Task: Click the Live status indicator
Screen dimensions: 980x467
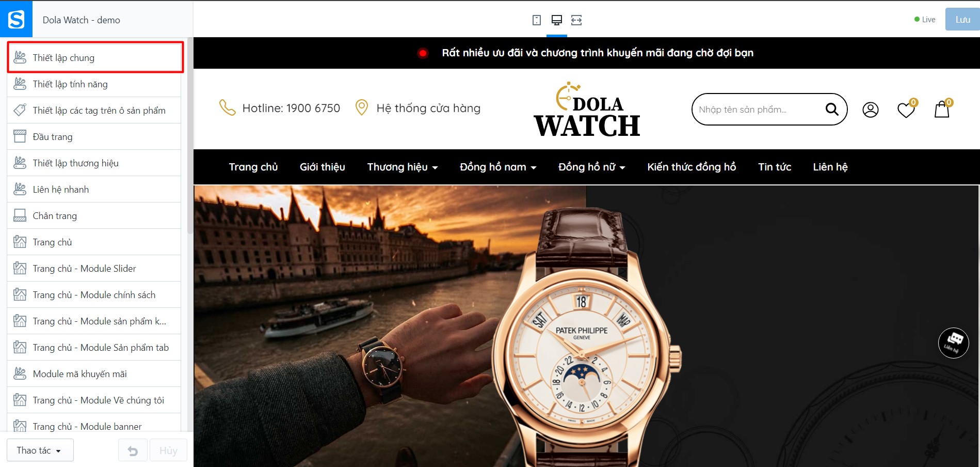Action: pos(925,20)
